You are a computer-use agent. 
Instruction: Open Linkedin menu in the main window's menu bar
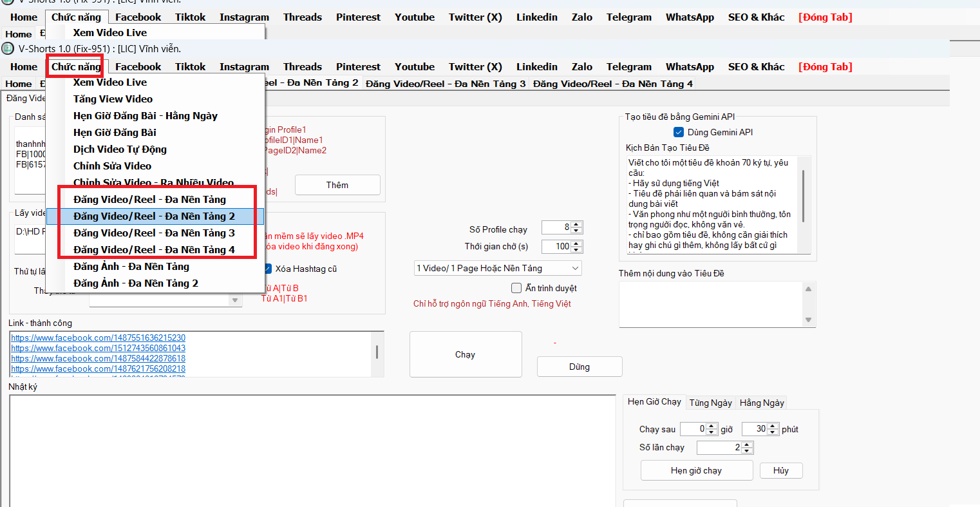537,67
